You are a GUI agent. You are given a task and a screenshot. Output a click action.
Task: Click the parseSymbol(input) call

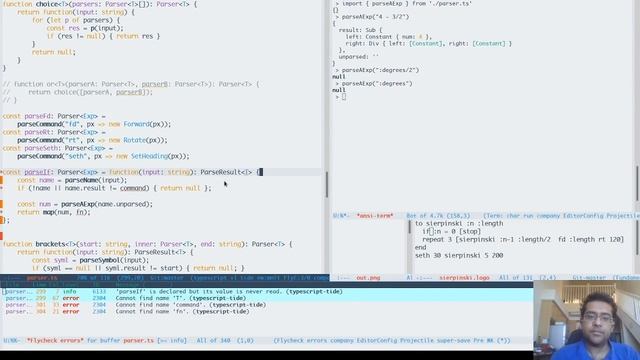coord(114,260)
